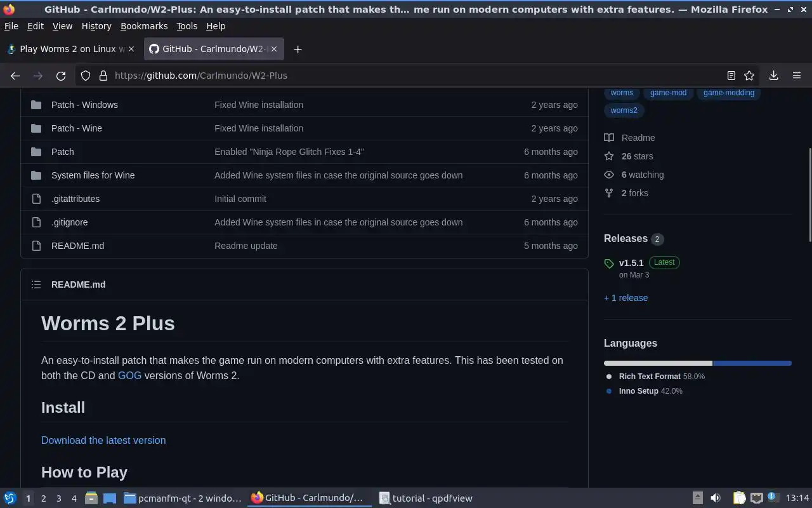Open the volume control tray icon

point(716,498)
